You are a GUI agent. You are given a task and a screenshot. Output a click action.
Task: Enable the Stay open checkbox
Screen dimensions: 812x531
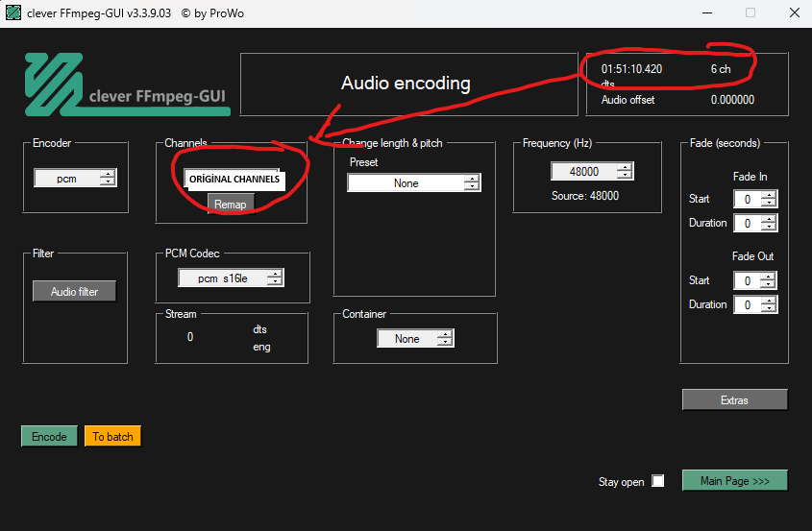tap(657, 481)
